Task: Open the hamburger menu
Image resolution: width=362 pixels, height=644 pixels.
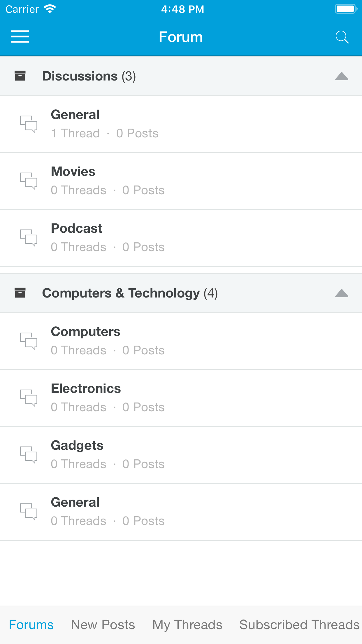Action: 20,37
